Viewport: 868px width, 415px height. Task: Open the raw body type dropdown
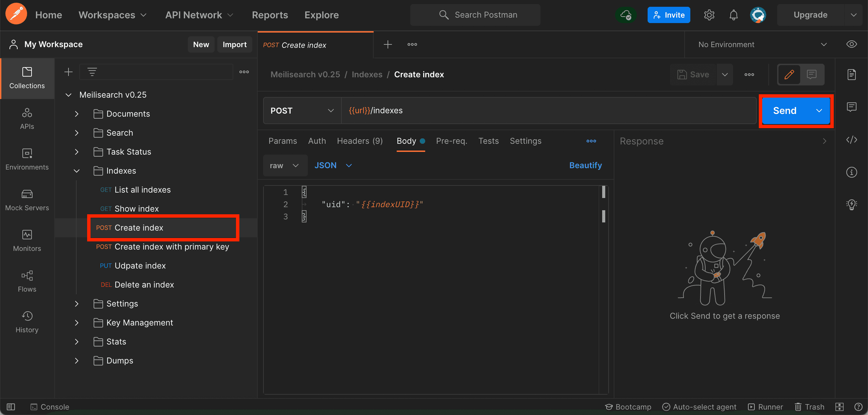pyautogui.click(x=285, y=165)
